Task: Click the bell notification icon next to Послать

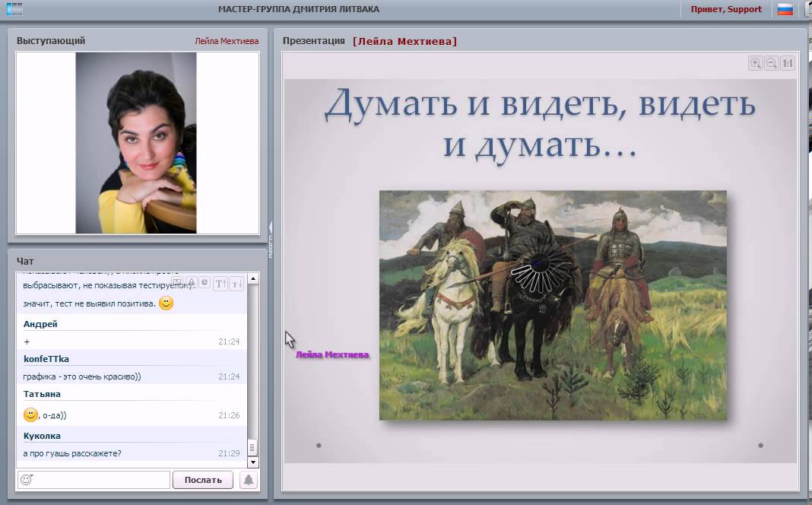Action: pyautogui.click(x=249, y=480)
